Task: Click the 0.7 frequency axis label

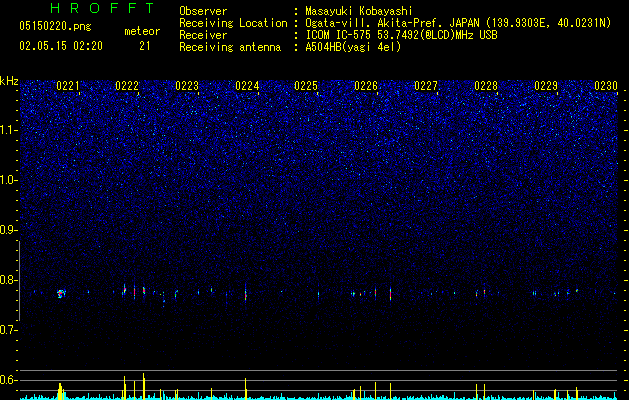Action: point(9,330)
